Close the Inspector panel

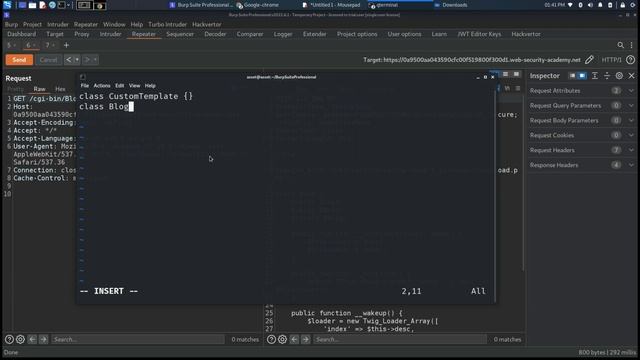click(x=631, y=76)
